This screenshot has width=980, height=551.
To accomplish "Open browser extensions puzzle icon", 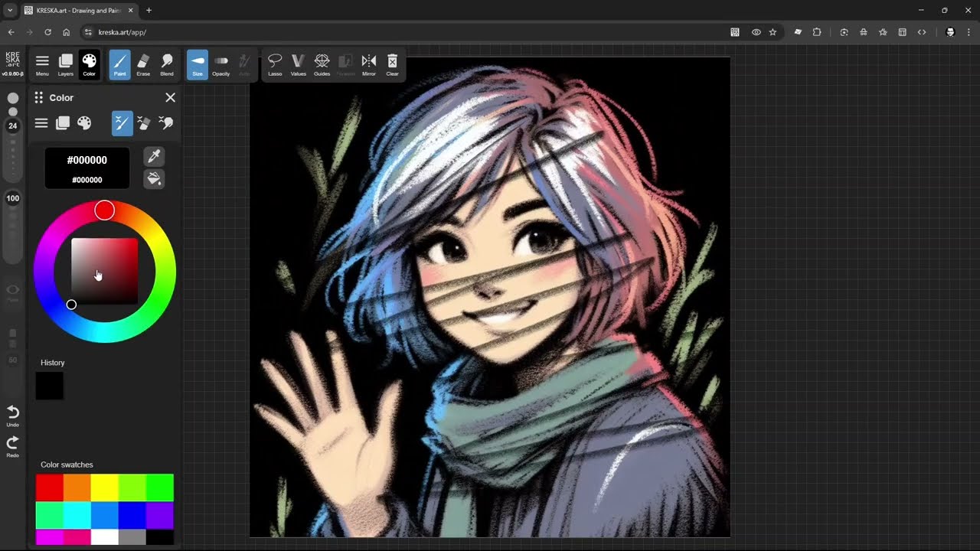I will coord(817,32).
